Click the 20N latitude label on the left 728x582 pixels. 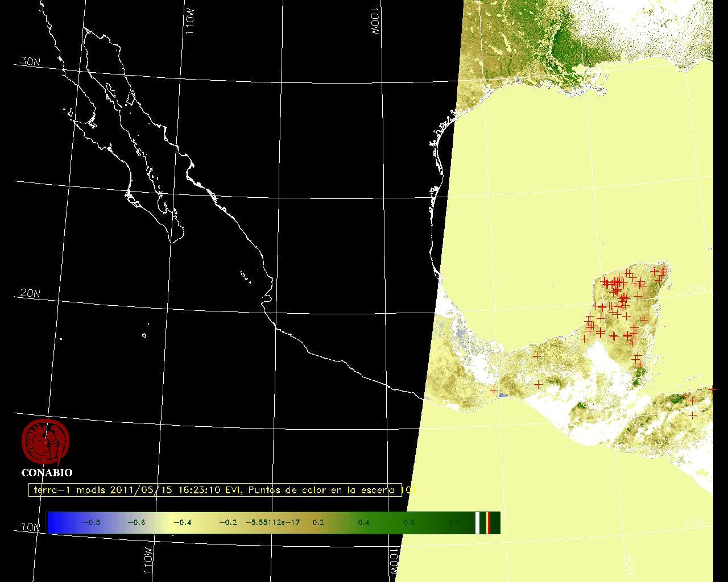pos(30,293)
